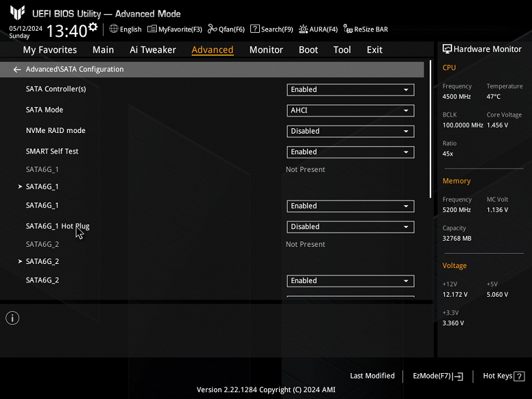Switch to EzMode(F7)

(x=438, y=376)
